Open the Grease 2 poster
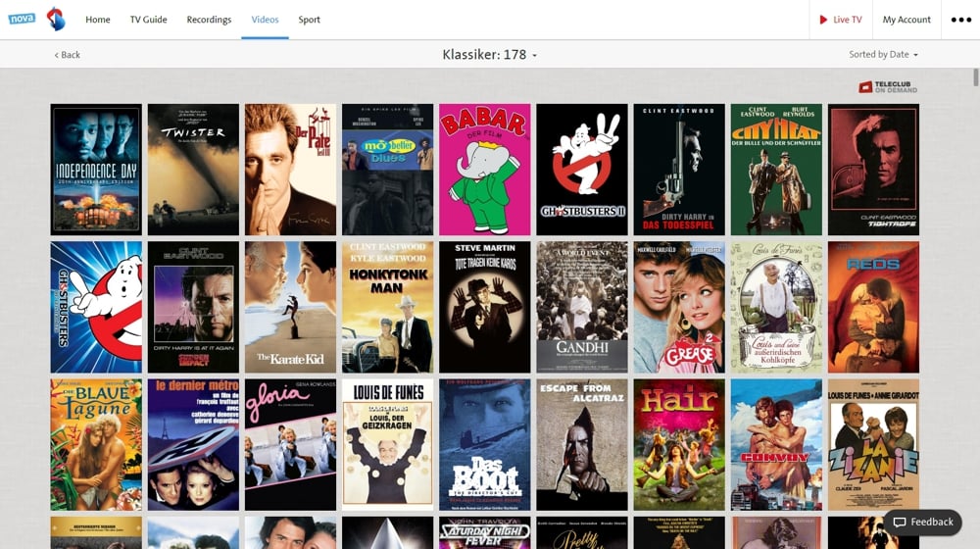This screenshot has height=549, width=980. pyautogui.click(x=679, y=307)
